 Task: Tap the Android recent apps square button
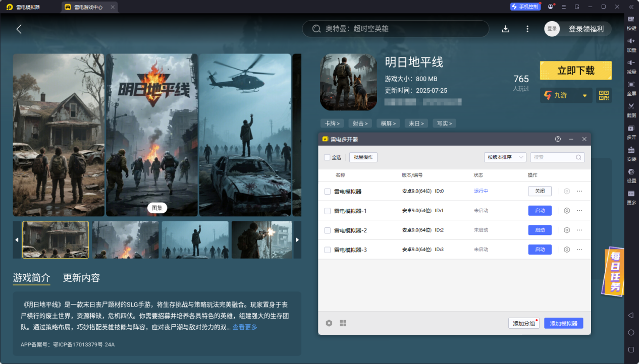631,349
